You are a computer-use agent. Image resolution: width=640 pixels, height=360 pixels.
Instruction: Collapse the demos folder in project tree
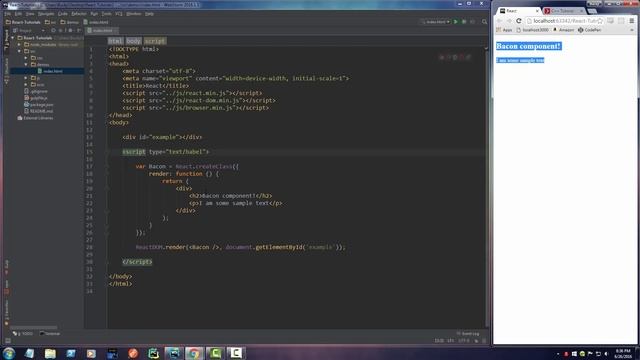26,64
